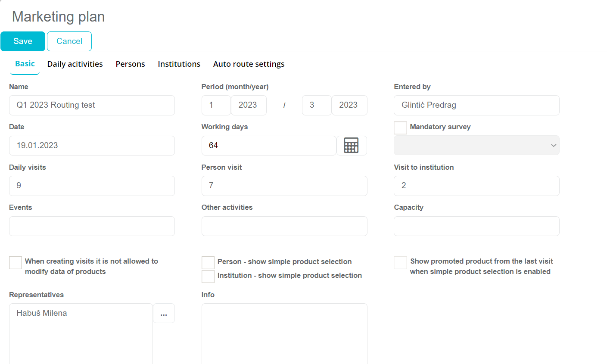This screenshot has width=607, height=364.
Task: Open Auto route settings tab
Action: pos(249,64)
